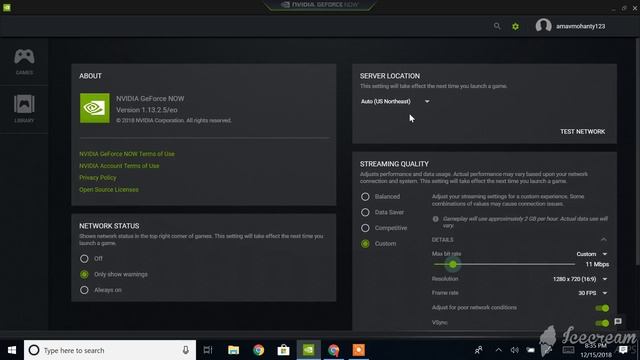Open the Open Source Licenses link
Screen dimensions: 640x360
[109, 189]
